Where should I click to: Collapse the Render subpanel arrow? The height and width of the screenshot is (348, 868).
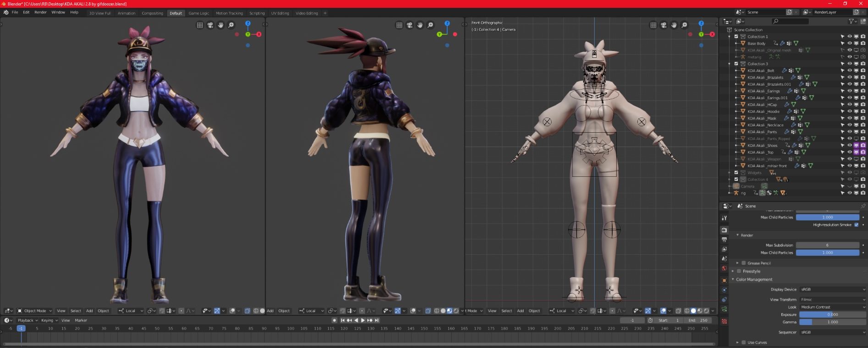738,235
